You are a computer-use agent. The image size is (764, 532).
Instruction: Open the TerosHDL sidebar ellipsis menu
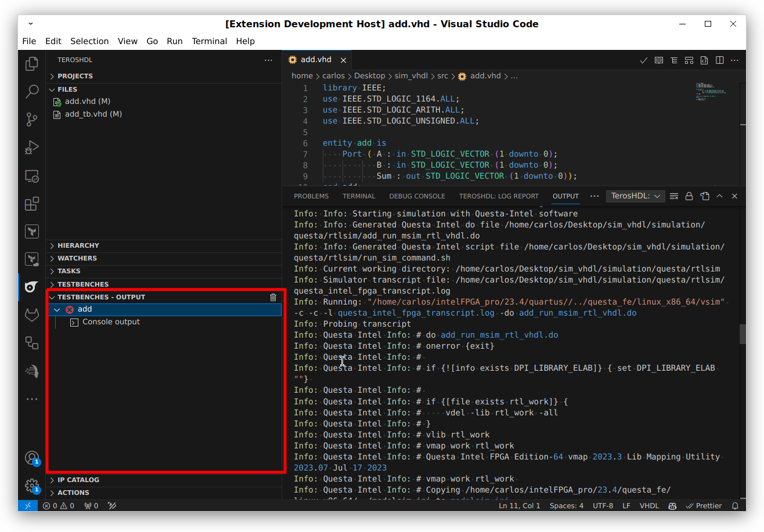(x=268, y=60)
